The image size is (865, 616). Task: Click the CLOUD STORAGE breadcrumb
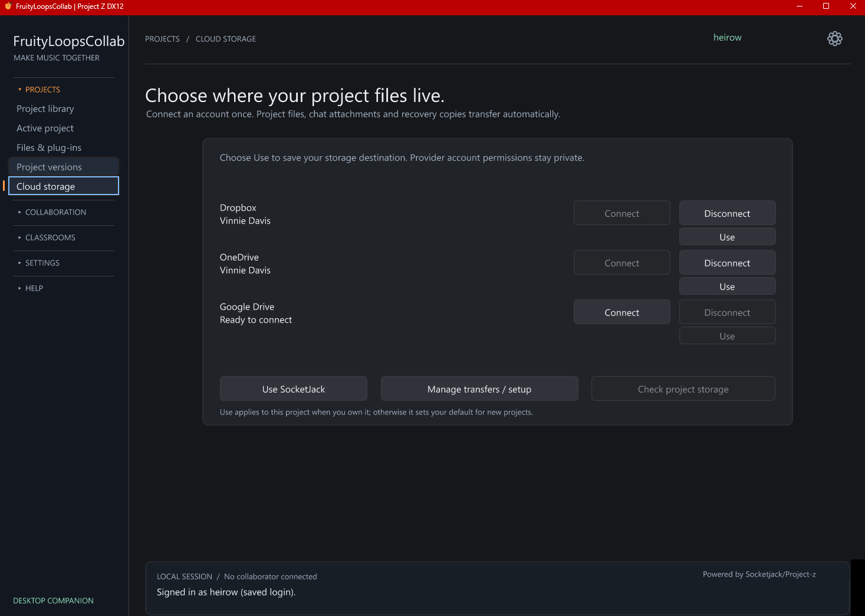[x=226, y=39]
